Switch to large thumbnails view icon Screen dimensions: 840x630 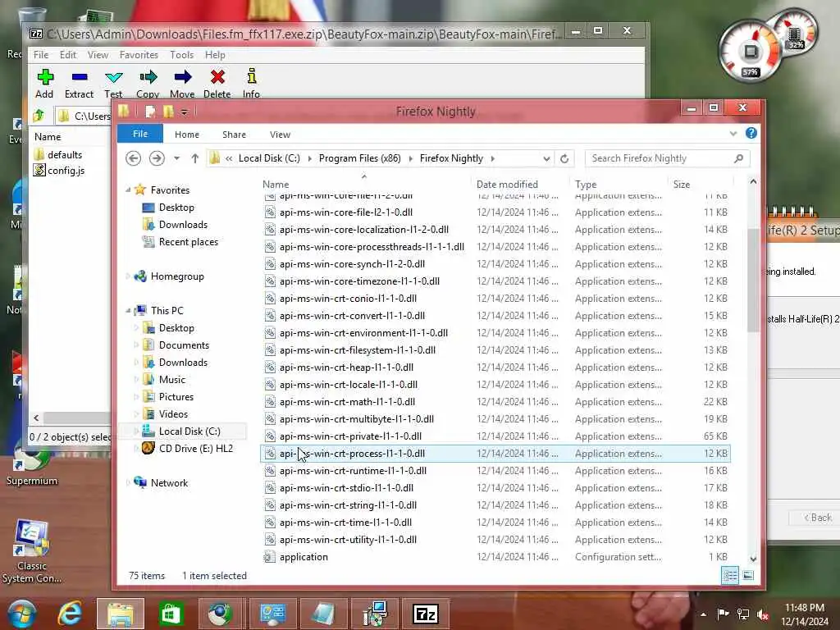(748, 575)
